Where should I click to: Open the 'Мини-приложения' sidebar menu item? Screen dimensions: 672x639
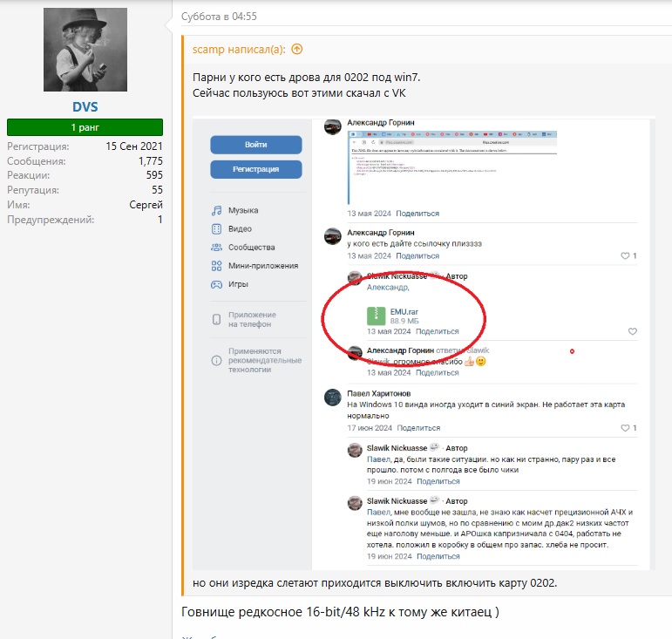[x=263, y=266]
